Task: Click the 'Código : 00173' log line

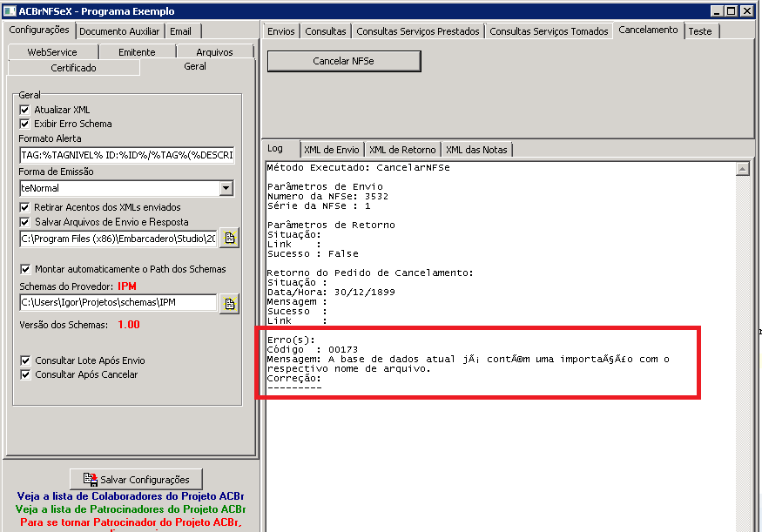Action: [x=313, y=349]
